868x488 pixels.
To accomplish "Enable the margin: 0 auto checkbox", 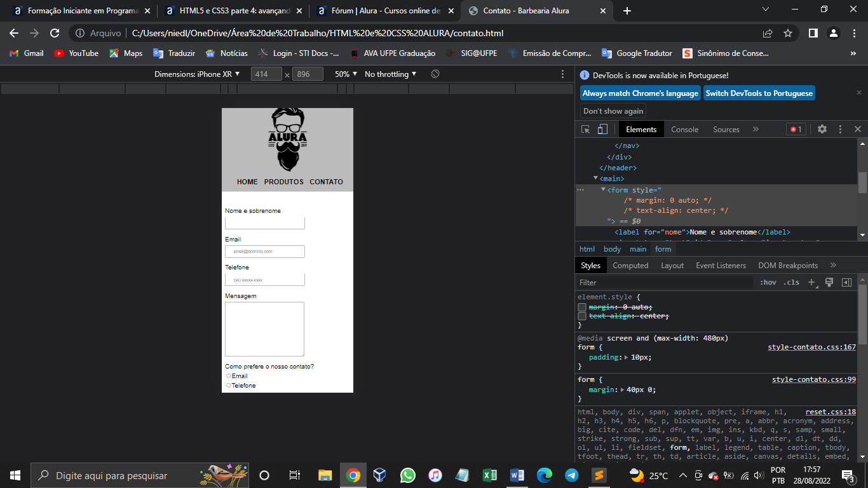I will click(581, 307).
